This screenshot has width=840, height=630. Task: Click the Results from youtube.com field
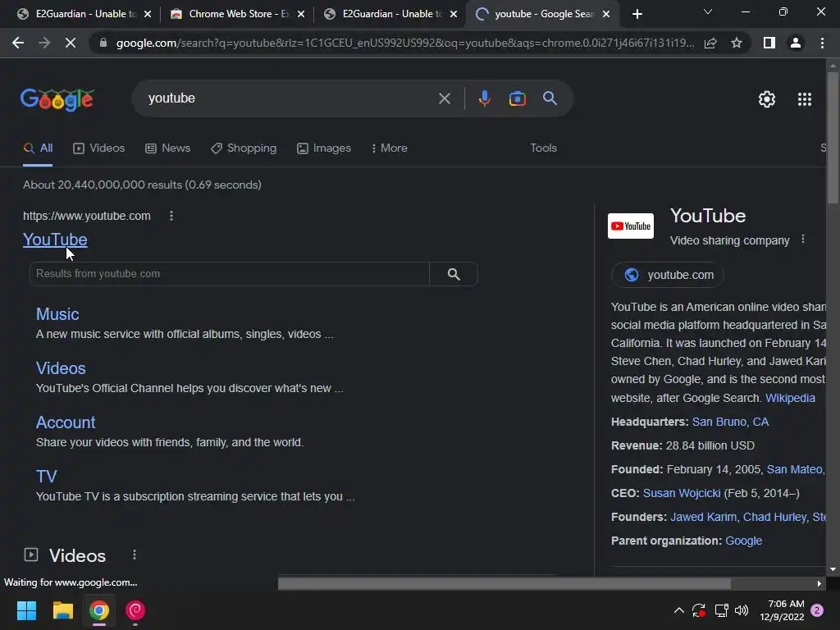230,274
